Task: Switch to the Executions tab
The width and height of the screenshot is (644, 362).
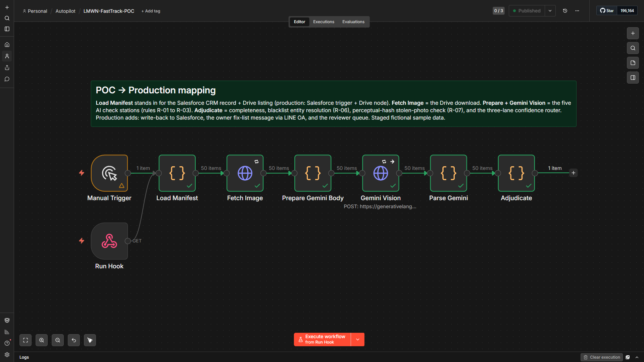Action: click(x=324, y=22)
